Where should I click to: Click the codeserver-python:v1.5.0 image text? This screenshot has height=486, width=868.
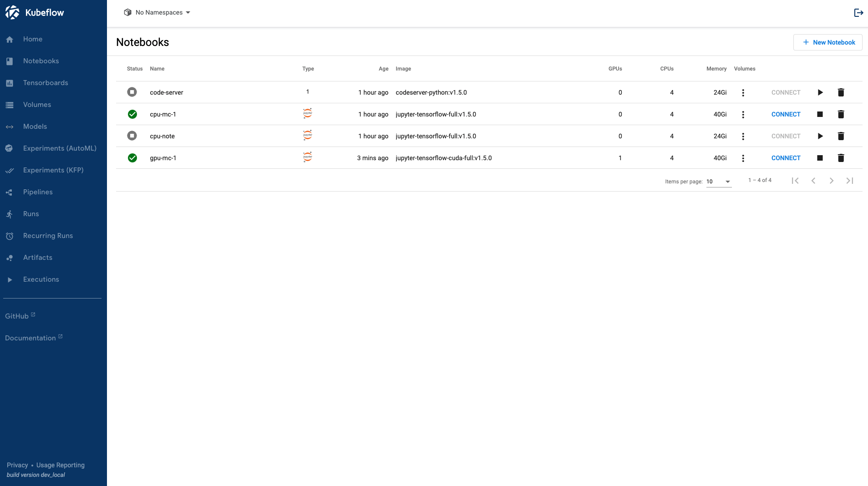431,92
